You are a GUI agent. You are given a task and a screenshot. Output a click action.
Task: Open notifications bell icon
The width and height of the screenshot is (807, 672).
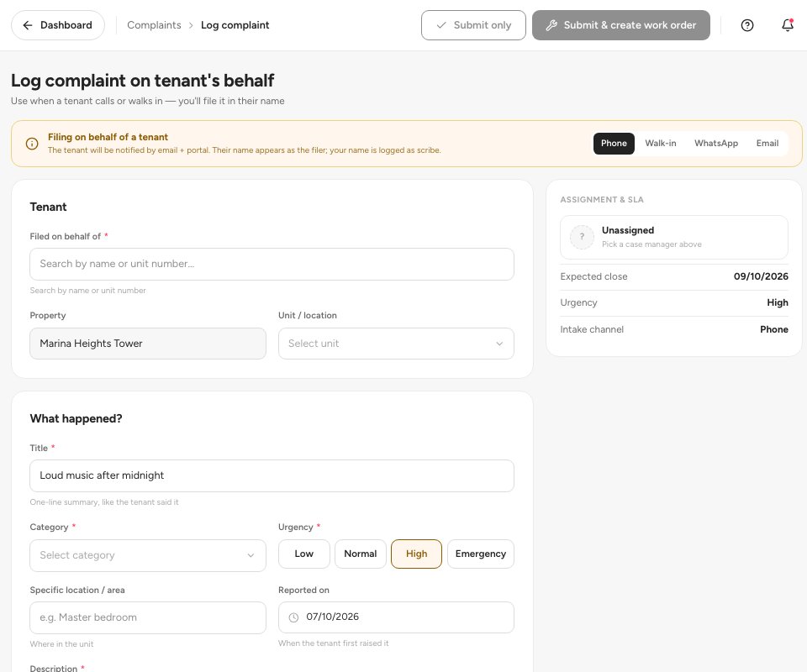788,25
